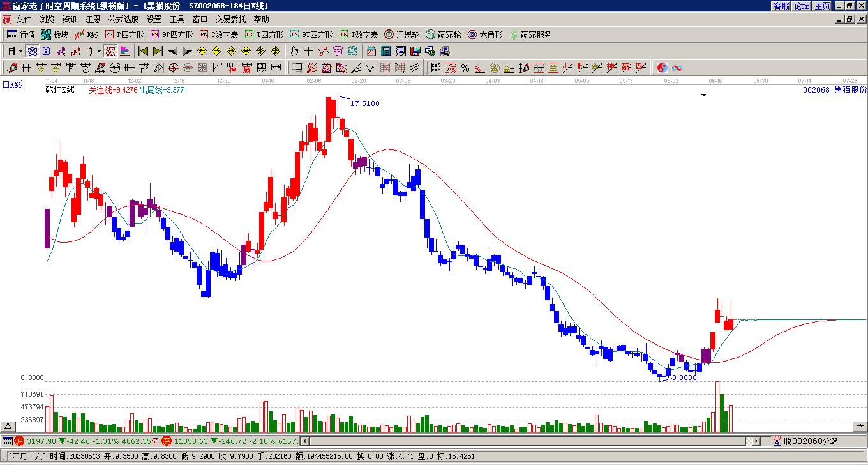Open the 六角形 hexagon tool
Viewport: 868px width, 465px height.
click(x=485, y=34)
